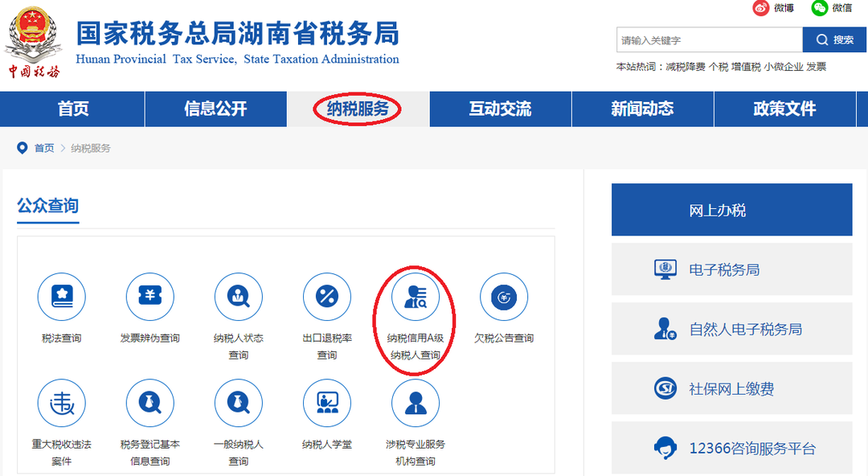This screenshot has width=868, height=476.
Task: Open the 新闻动态 navigation tab
Action: 643,109
